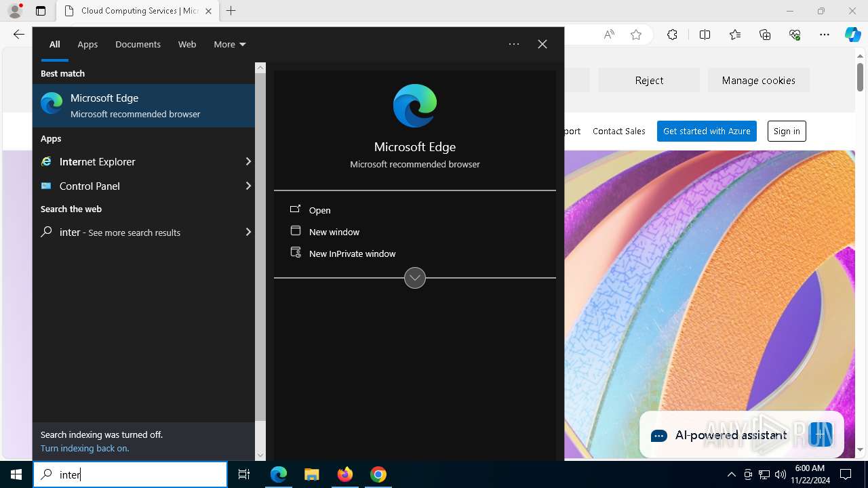Switch to the Documents search filter
The height and width of the screenshot is (488, 868).
[138, 44]
